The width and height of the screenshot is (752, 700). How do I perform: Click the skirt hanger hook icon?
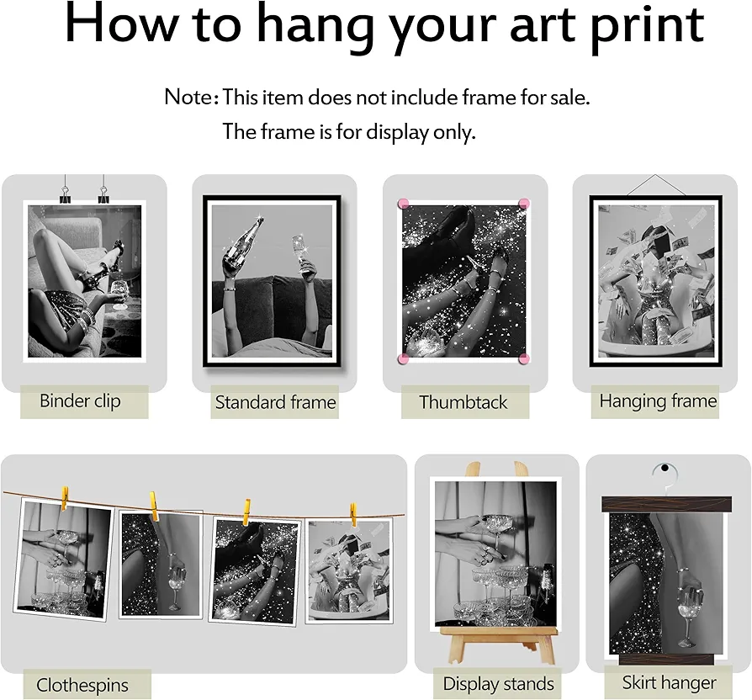point(665,473)
